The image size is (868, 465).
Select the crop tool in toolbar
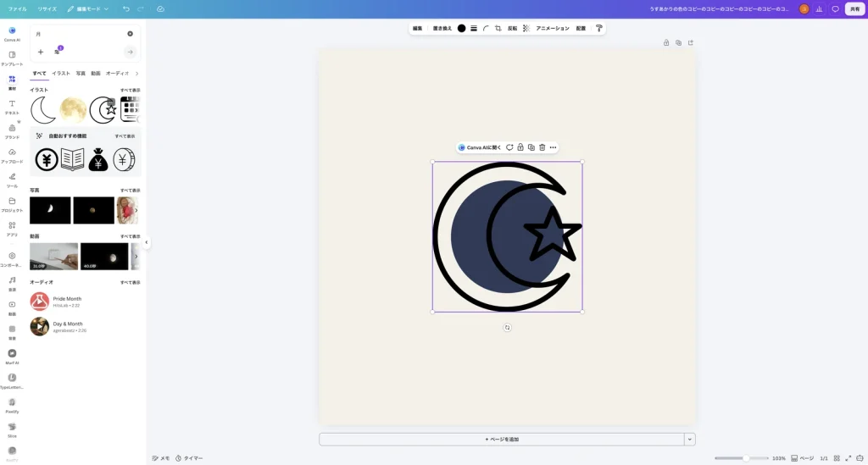click(x=498, y=28)
